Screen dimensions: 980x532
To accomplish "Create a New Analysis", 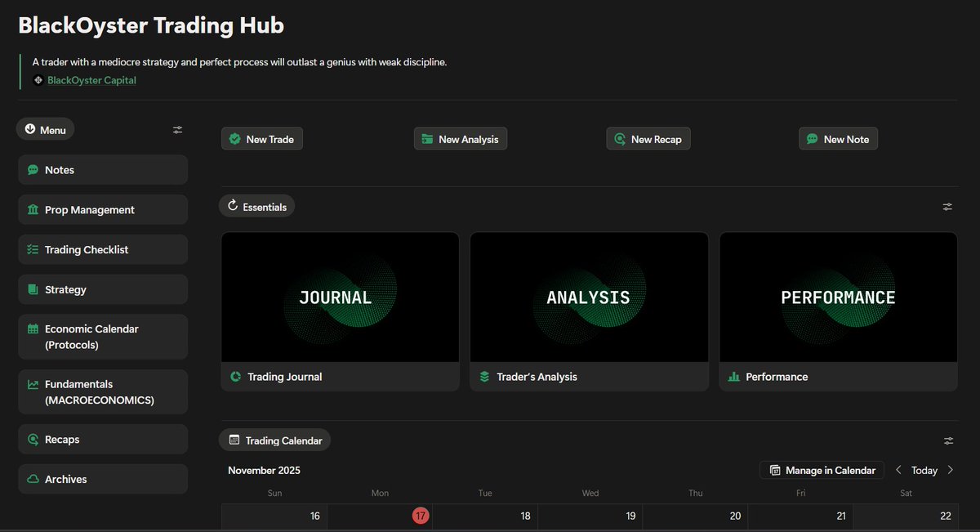I will click(460, 138).
